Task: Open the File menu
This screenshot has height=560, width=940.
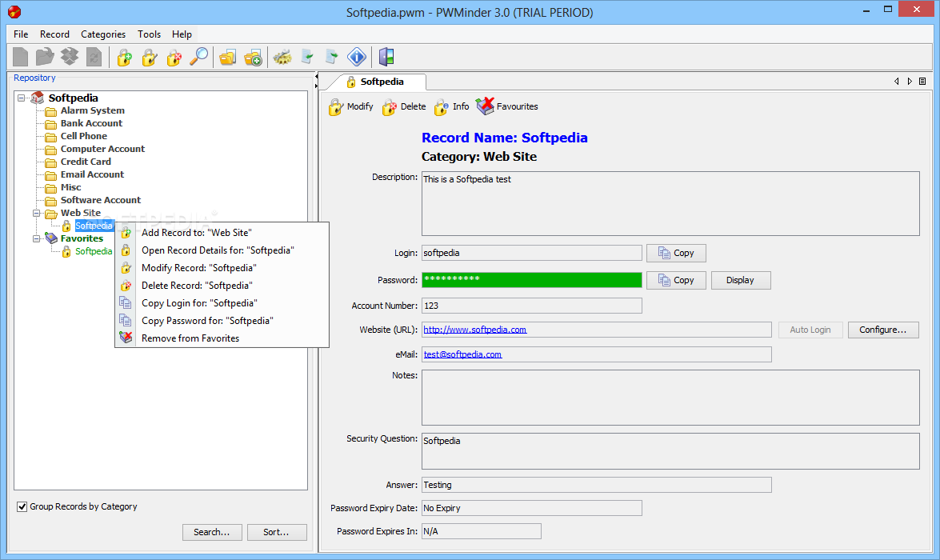Action: [x=21, y=34]
